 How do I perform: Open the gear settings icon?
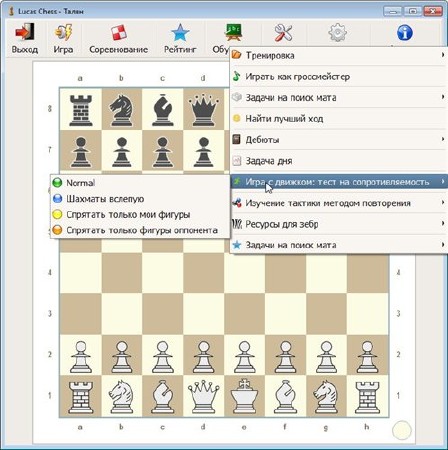point(337,32)
